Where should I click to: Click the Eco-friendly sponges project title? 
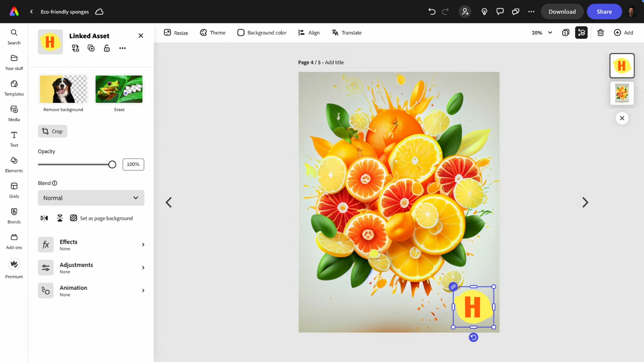click(65, 12)
